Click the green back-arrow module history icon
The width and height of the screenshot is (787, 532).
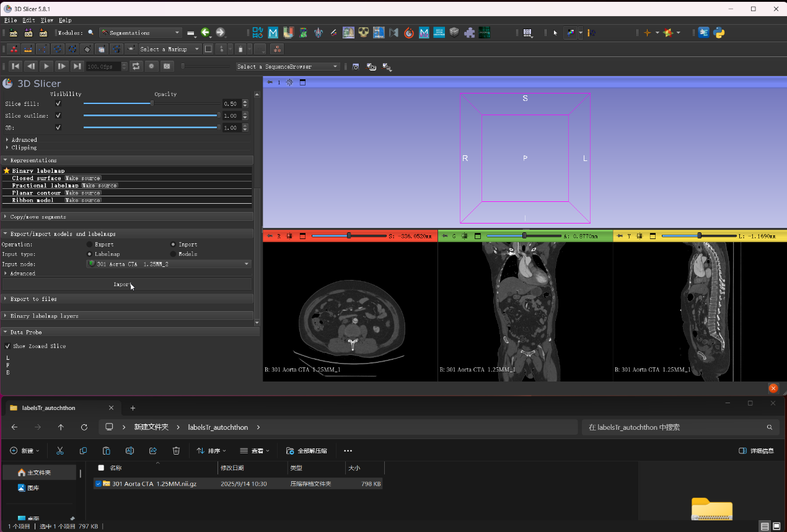point(206,33)
